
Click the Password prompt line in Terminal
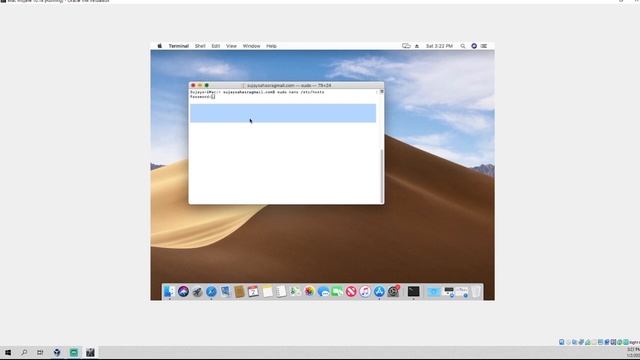[202, 97]
